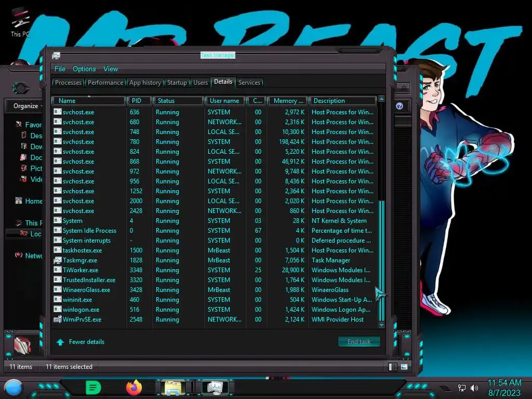Open the Organize dropdown in Explorer window

[x=27, y=106]
